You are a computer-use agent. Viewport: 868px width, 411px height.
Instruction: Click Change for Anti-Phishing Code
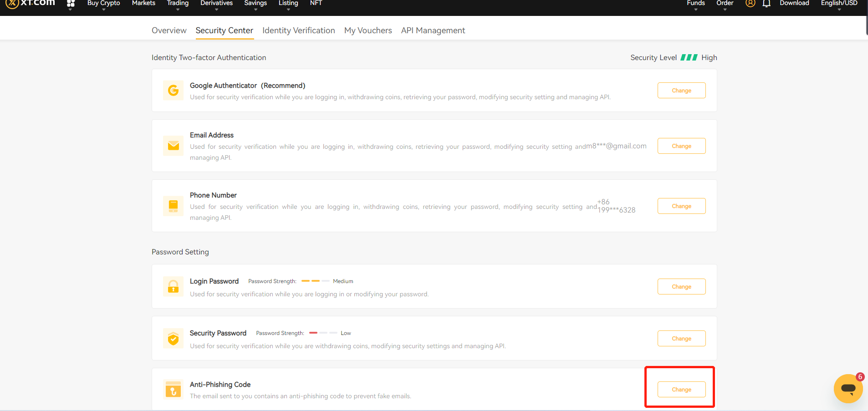pyautogui.click(x=681, y=390)
